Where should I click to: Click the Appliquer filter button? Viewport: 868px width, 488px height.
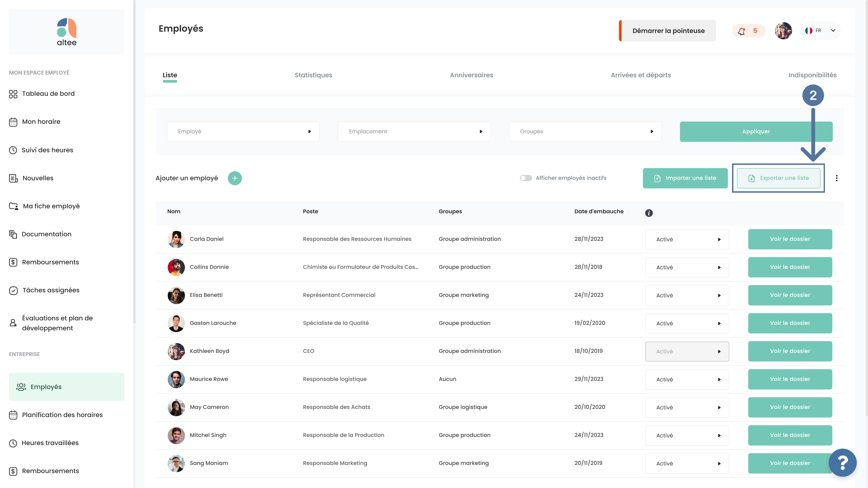pos(756,132)
